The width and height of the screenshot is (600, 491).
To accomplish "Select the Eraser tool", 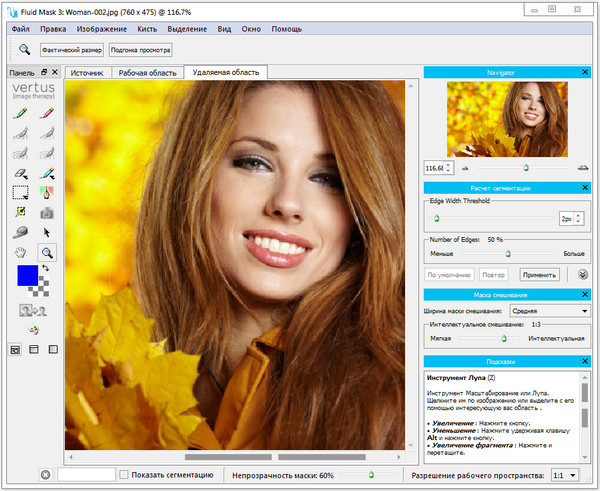I will point(19,173).
